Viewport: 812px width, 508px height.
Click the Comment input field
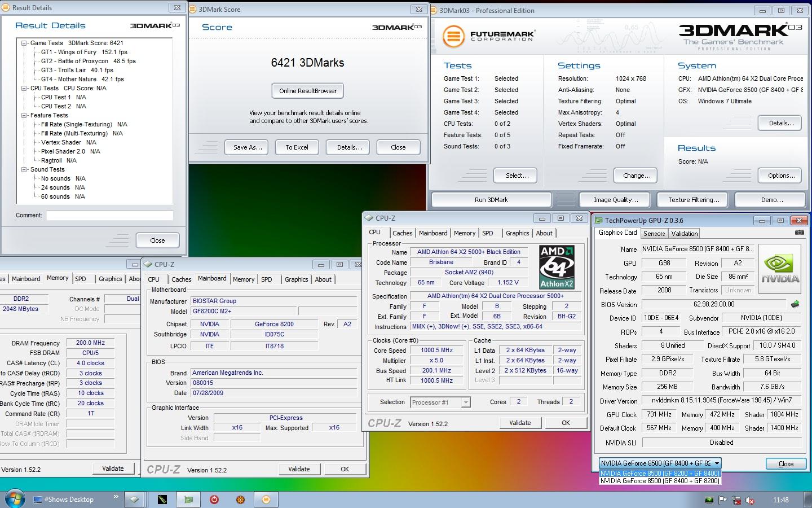point(109,215)
